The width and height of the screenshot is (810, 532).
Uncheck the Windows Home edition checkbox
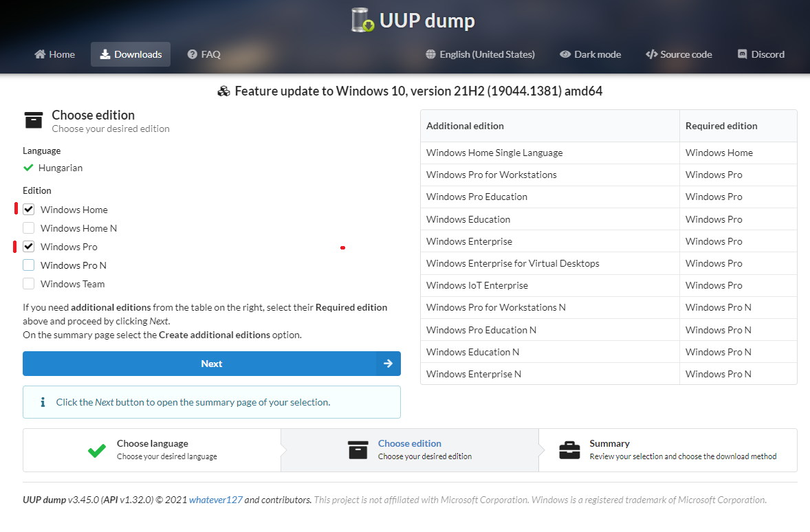(x=28, y=209)
